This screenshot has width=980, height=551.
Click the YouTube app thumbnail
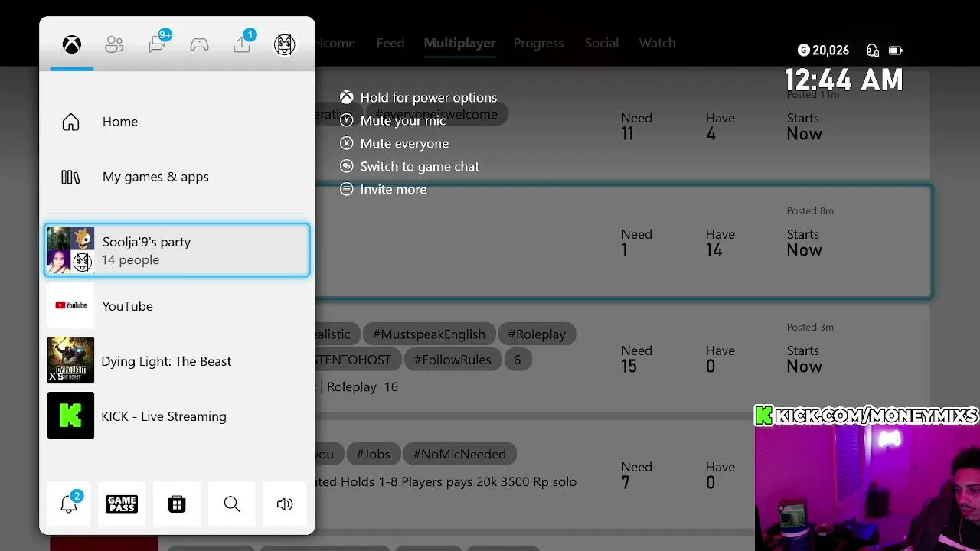[70, 305]
